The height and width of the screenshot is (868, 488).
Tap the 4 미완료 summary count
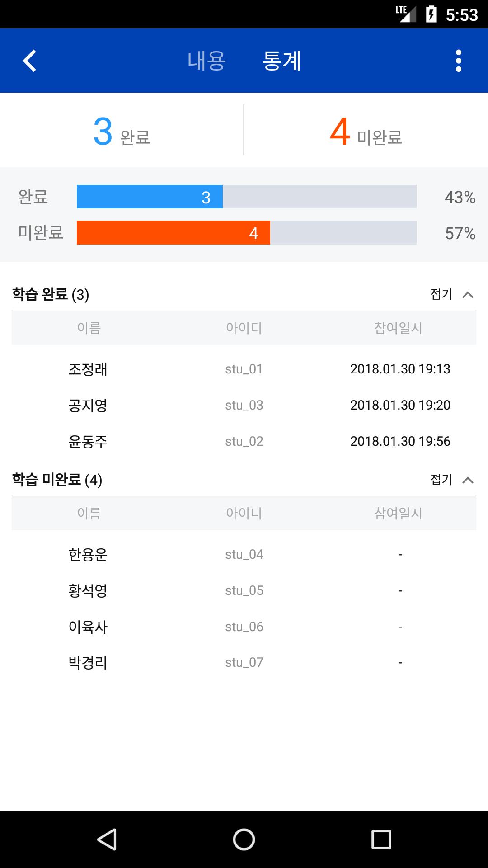pos(366,132)
